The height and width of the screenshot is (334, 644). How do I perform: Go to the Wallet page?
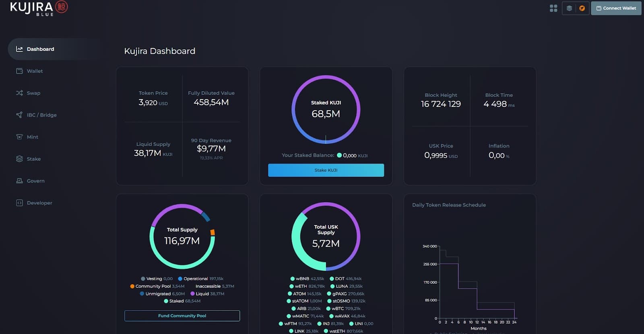[35, 71]
